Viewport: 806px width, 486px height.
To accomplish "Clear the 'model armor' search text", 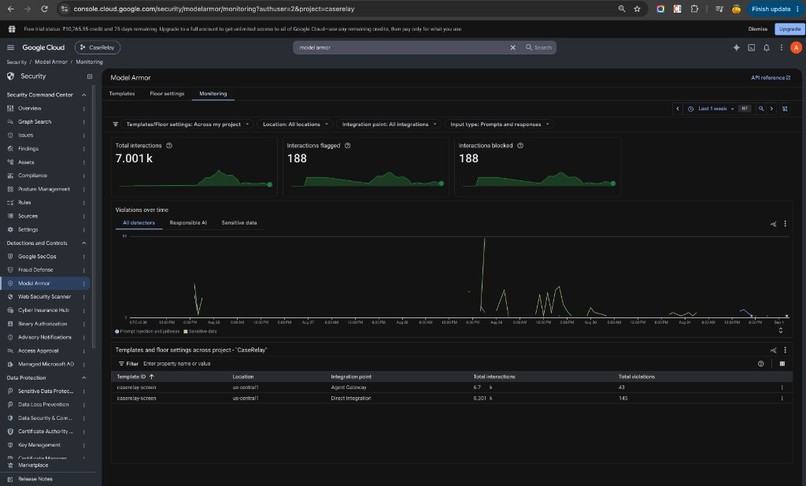I will [x=512, y=47].
